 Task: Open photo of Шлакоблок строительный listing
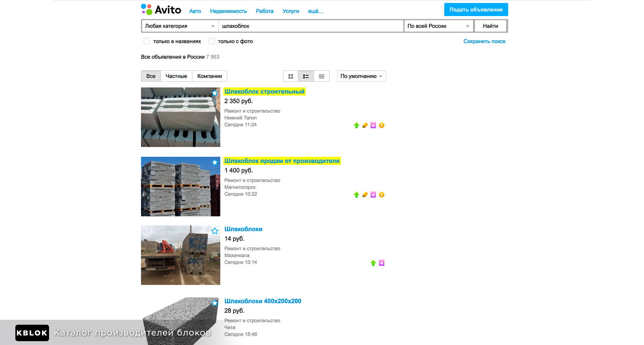[181, 117]
